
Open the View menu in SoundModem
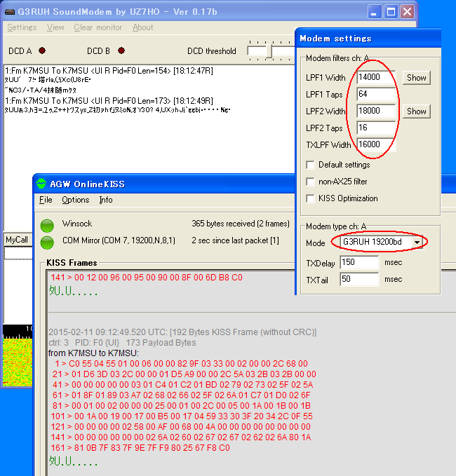[55, 27]
